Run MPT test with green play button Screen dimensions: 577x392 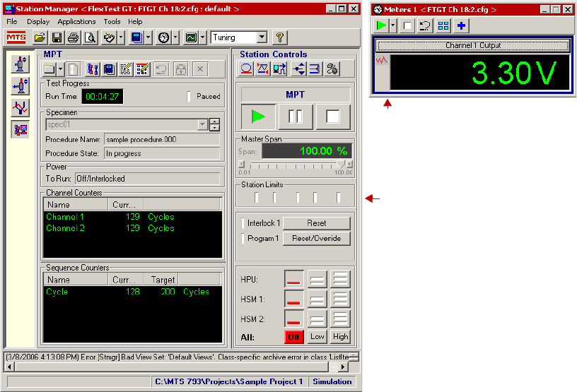pyautogui.click(x=258, y=117)
